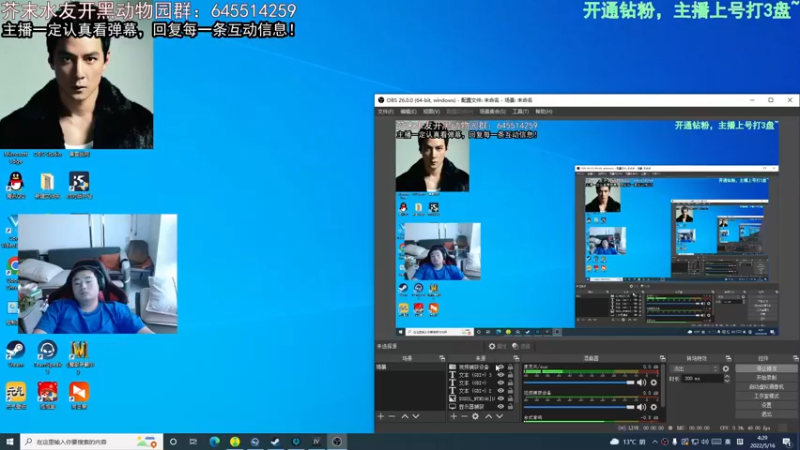Viewport: 800px width, 450px height.
Task: Switch to OBS Studio taskbar icon
Action: (337, 441)
